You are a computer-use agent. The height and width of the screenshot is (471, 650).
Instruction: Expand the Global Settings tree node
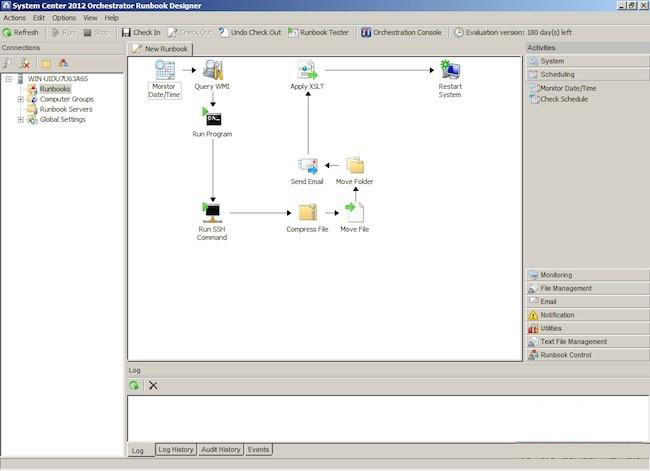pyautogui.click(x=20, y=120)
